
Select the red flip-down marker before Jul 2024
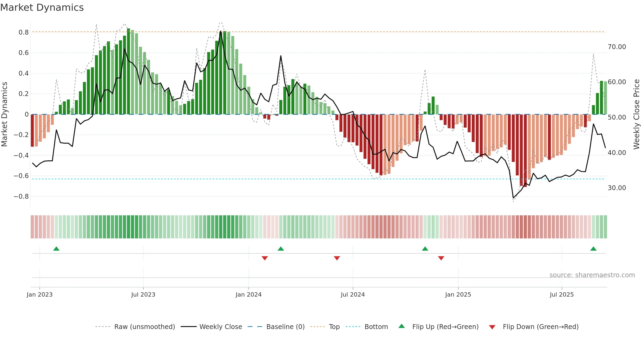point(337,258)
